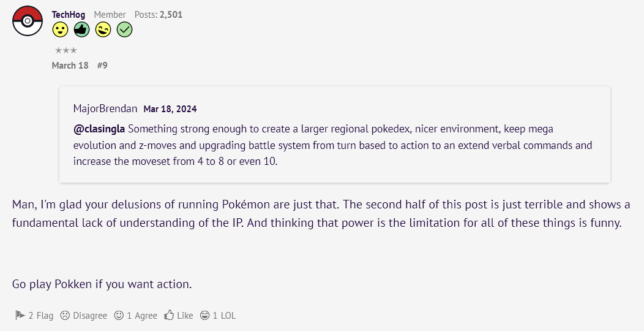This screenshot has width=644, height=331.
Task: Toggle the 1 LOL reaction label
Action: pyautogui.click(x=224, y=316)
